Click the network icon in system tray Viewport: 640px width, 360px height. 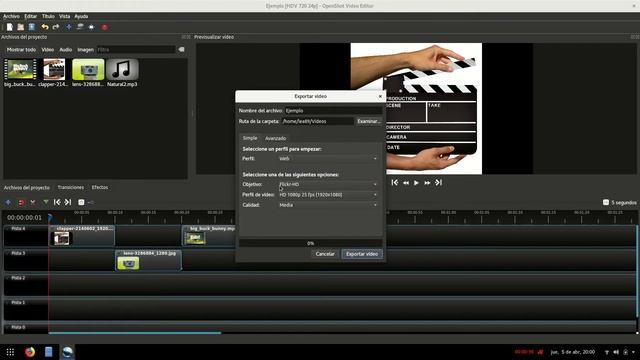tap(607, 352)
